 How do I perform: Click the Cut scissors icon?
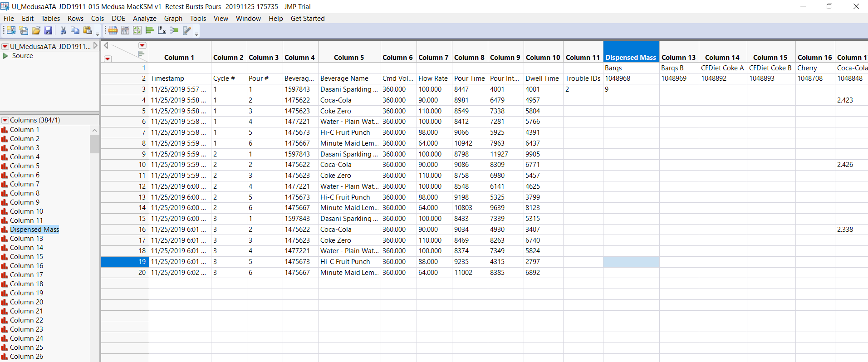point(63,30)
